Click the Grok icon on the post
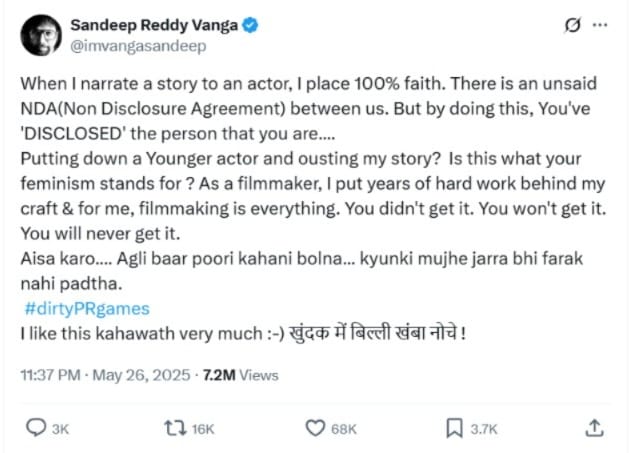The width and height of the screenshot is (638, 453). [x=572, y=26]
